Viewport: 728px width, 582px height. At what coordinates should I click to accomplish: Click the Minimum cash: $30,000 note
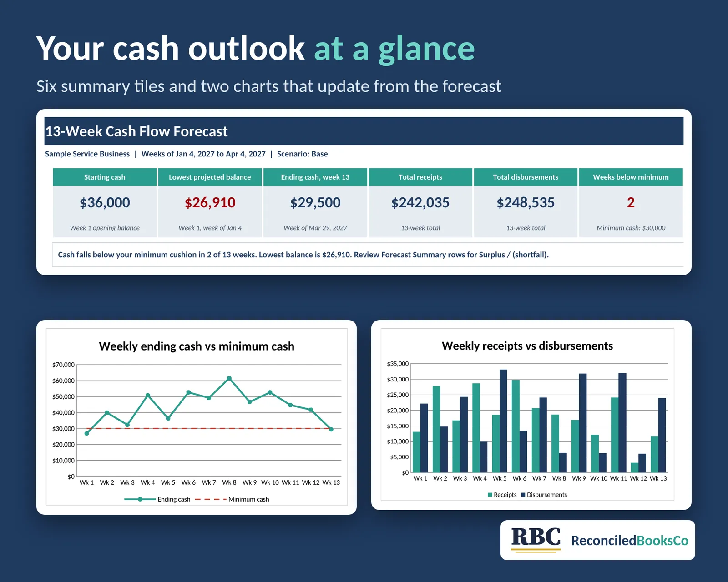point(631,228)
